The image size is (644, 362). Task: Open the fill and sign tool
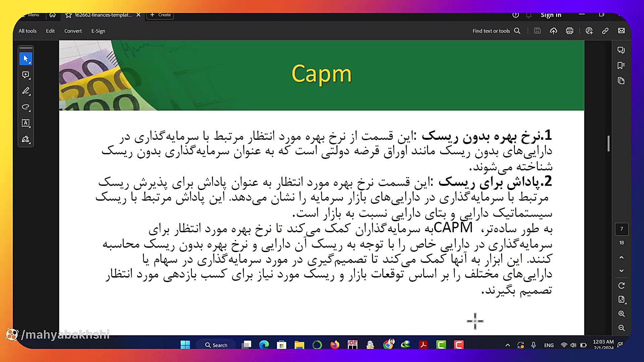(26, 139)
